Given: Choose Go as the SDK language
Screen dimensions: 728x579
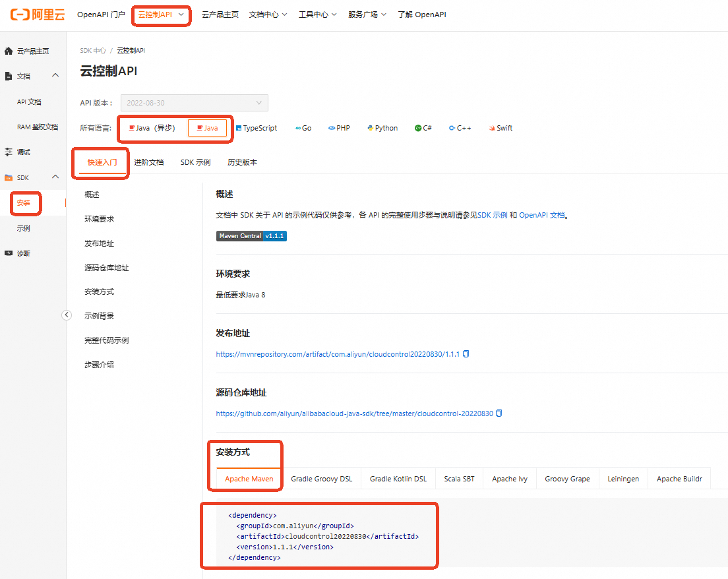Looking at the screenshot, I should (x=303, y=128).
